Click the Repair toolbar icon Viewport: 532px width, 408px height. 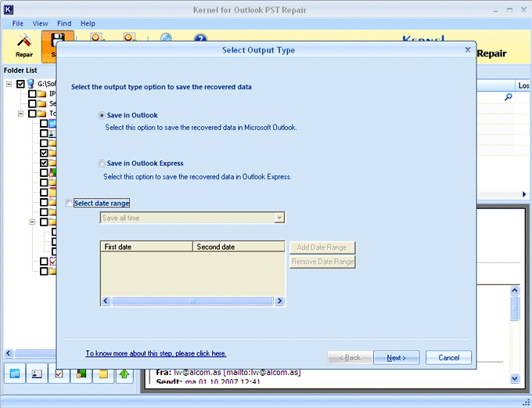tap(23, 45)
